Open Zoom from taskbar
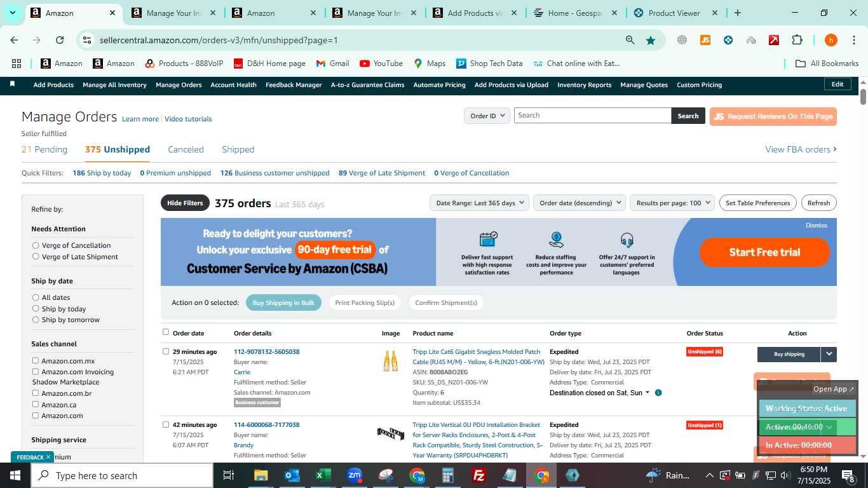Image resolution: width=868 pixels, height=488 pixels. tap(355, 475)
